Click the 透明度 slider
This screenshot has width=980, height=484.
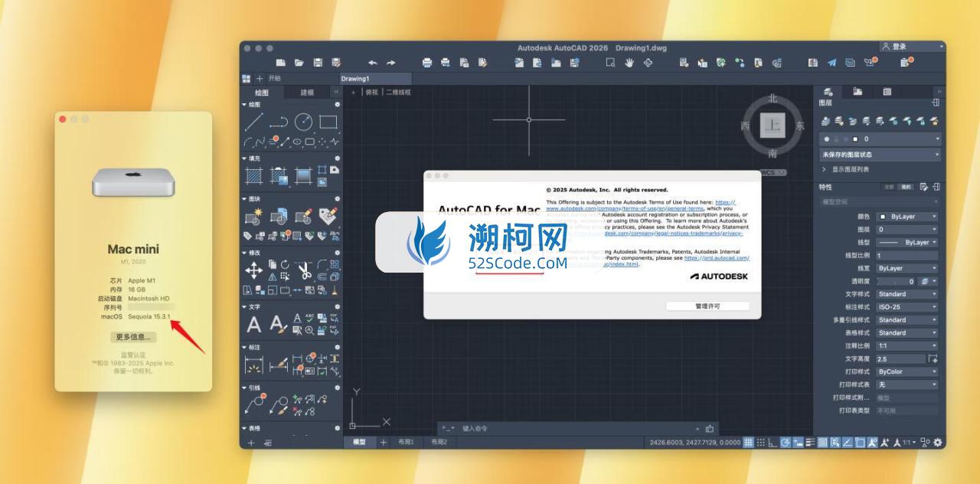pos(896,281)
